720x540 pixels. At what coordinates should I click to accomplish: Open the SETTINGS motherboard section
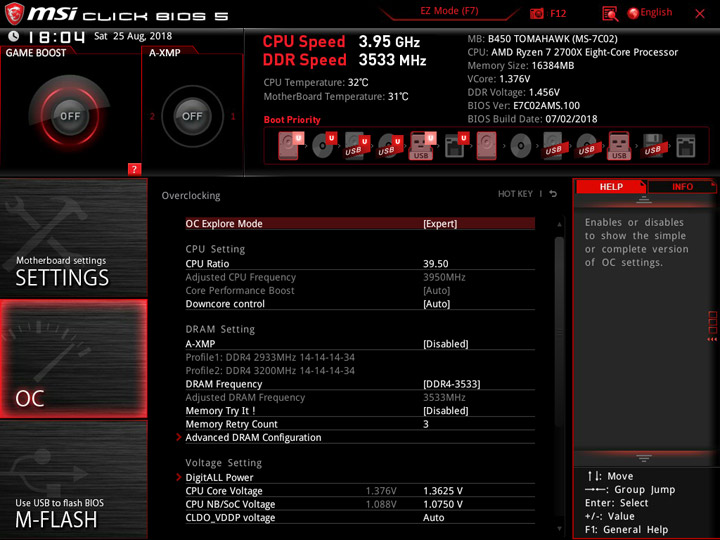coord(73,237)
